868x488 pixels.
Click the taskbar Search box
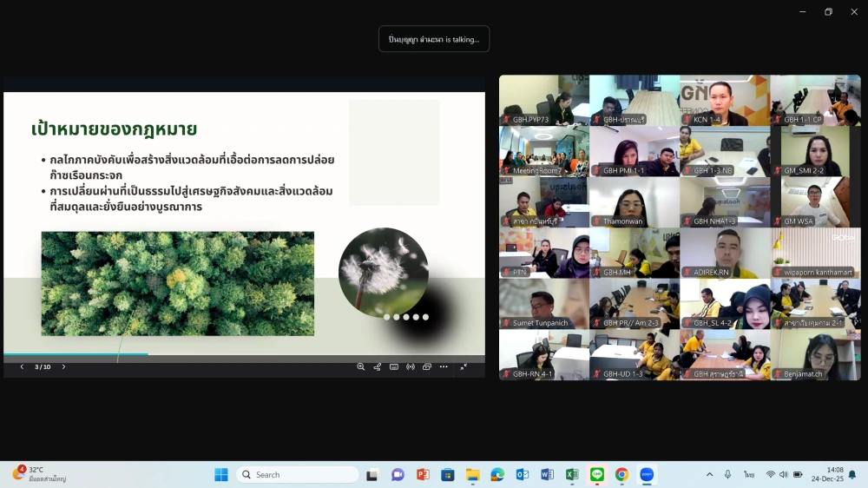click(x=297, y=475)
